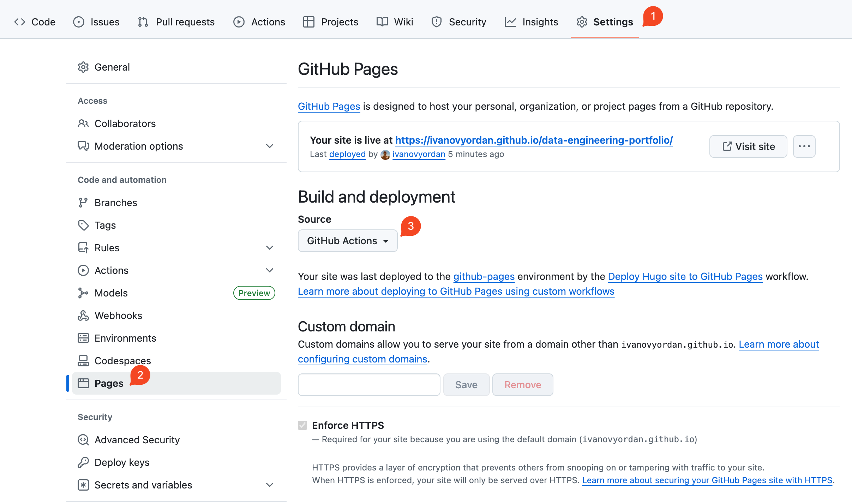Open the Code tab
Image resolution: width=852 pixels, height=504 pixels.
click(x=35, y=22)
